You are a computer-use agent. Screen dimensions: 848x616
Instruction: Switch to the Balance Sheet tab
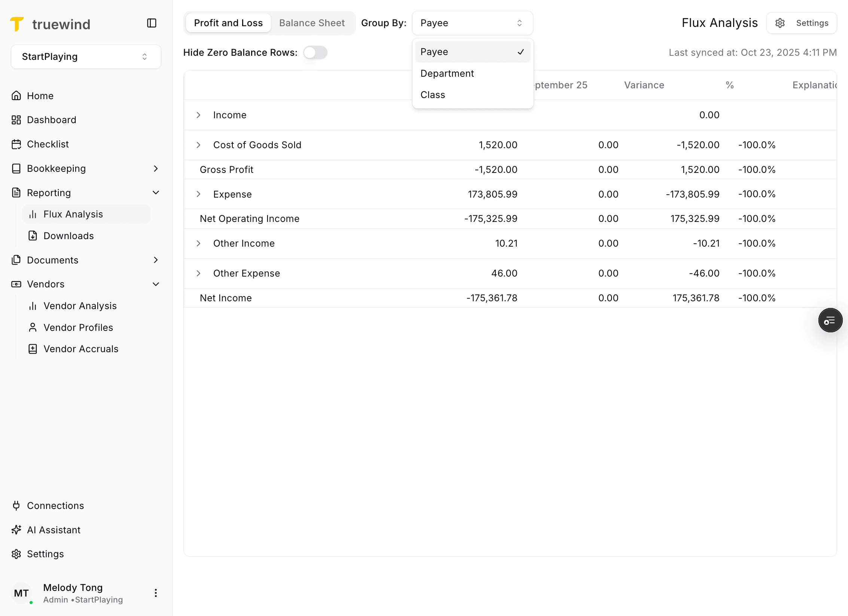(x=312, y=23)
